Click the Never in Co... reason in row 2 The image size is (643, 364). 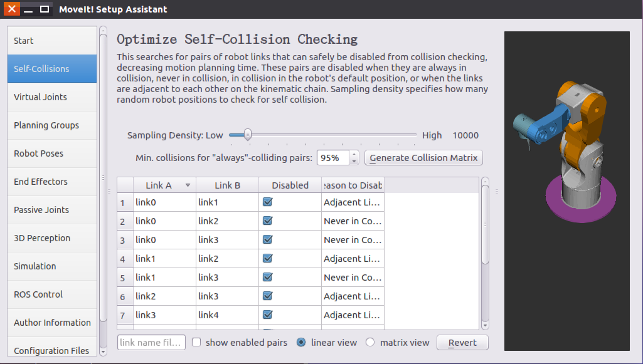tap(353, 221)
